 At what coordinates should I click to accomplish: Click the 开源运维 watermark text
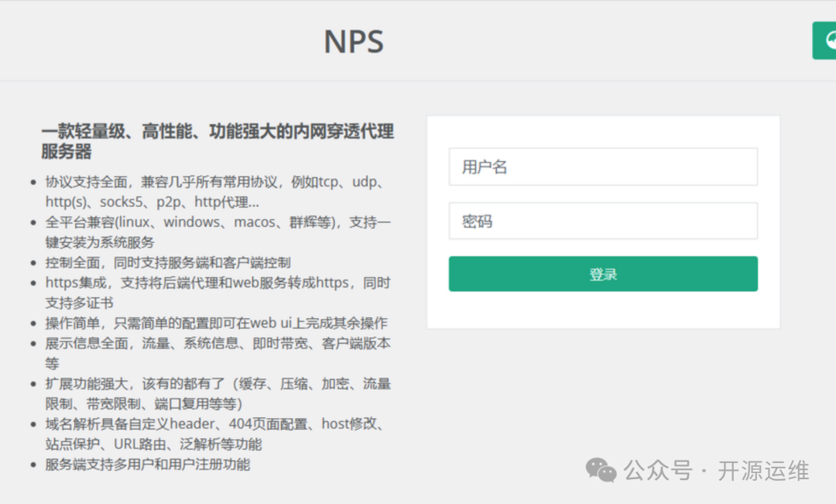pyautogui.click(x=763, y=470)
